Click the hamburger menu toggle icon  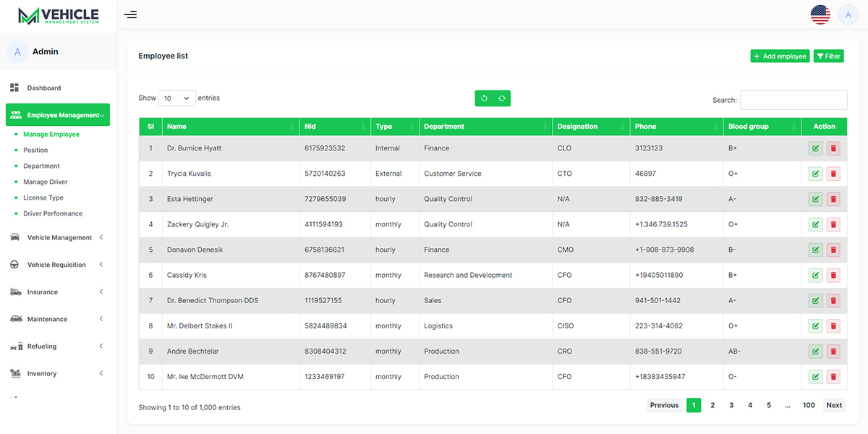[x=130, y=14]
